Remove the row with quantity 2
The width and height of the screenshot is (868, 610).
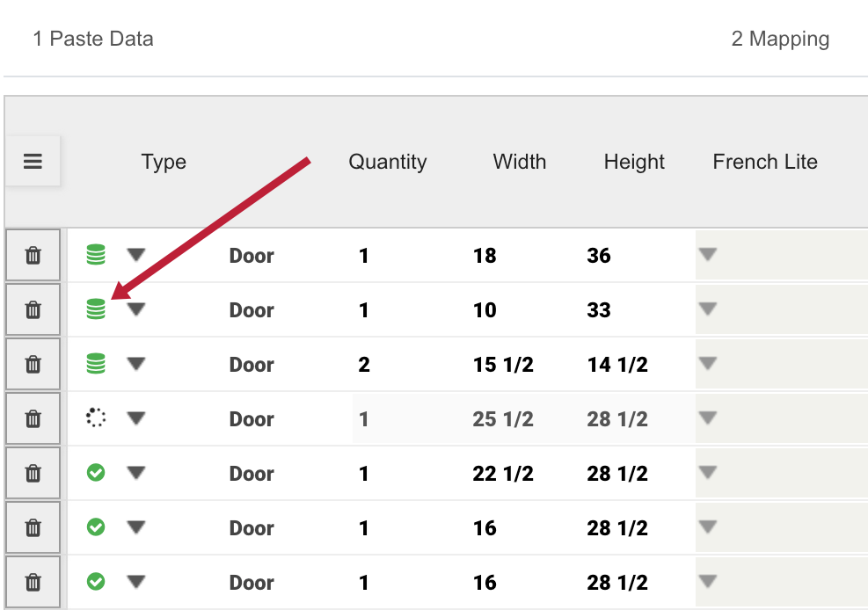click(33, 365)
